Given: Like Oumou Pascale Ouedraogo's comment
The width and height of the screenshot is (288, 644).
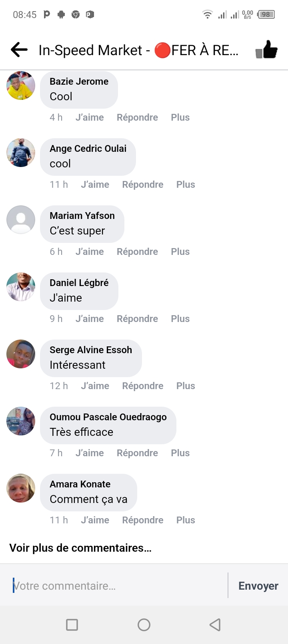Looking at the screenshot, I should [90, 453].
